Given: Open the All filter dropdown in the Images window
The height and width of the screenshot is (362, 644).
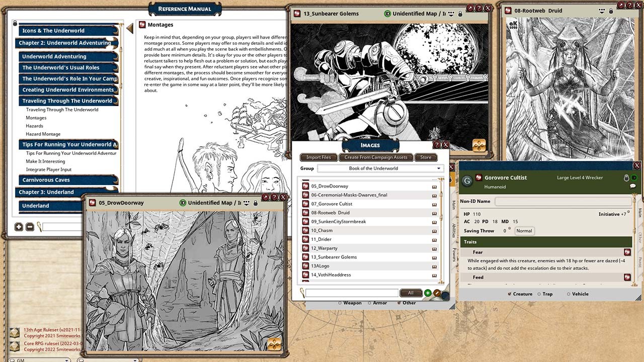Looking at the screenshot, I should [x=411, y=293].
